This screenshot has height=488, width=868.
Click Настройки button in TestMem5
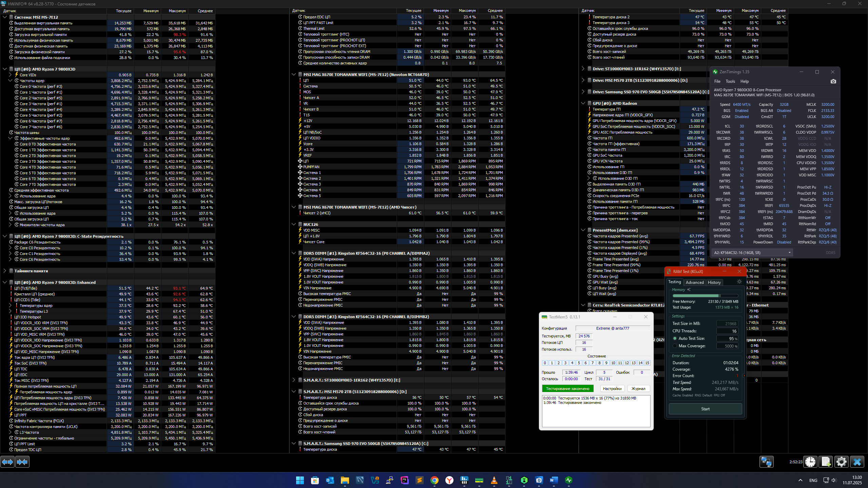tap(612, 389)
